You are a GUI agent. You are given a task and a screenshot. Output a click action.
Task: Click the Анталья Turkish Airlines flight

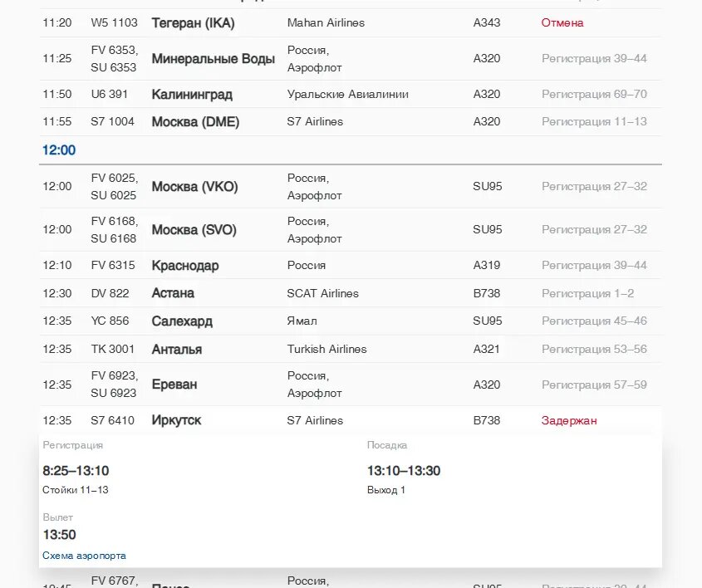click(351, 349)
